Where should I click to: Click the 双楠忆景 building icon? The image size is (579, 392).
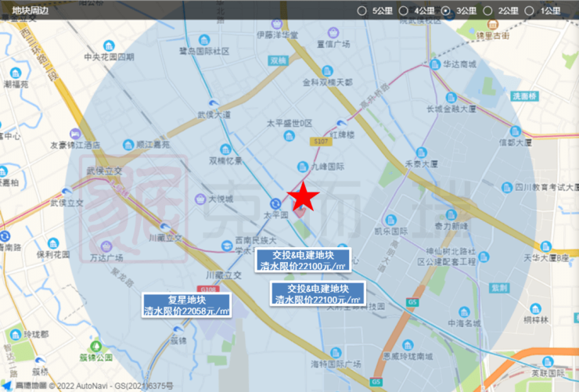(225, 149)
